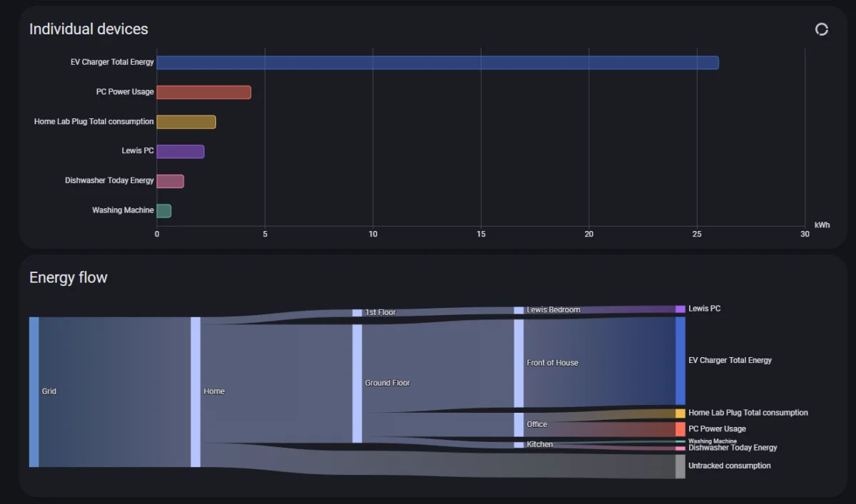
Task: Click the 'Washing Machine' bar chart axis label
Action: [123, 210]
